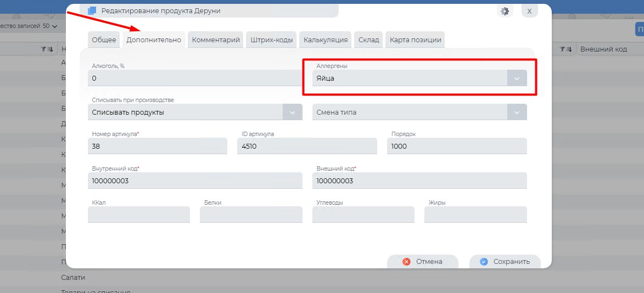Open the Комментарий tab
Image resolution: width=644 pixels, height=293 pixels.
[x=216, y=40]
